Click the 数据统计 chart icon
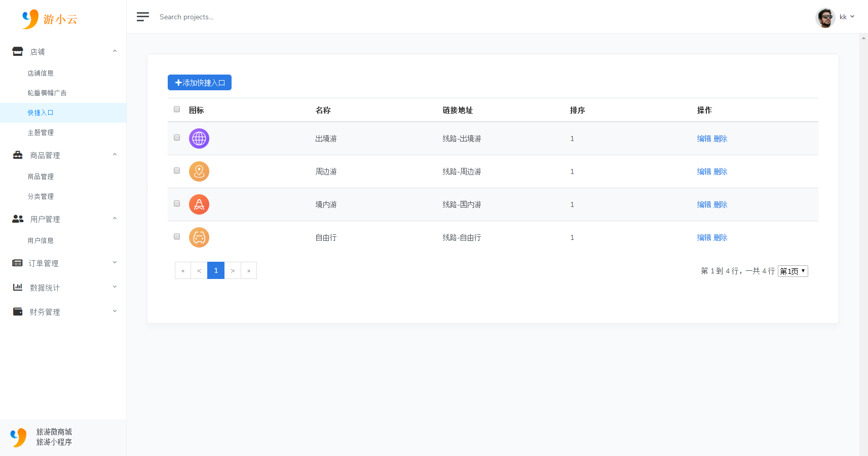This screenshot has height=456, width=868. point(18,287)
